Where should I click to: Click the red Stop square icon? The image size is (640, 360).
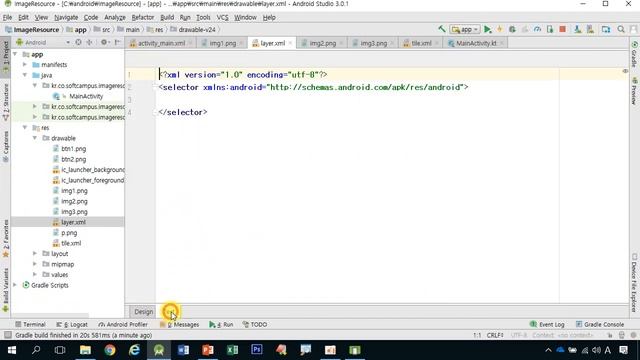562,29
